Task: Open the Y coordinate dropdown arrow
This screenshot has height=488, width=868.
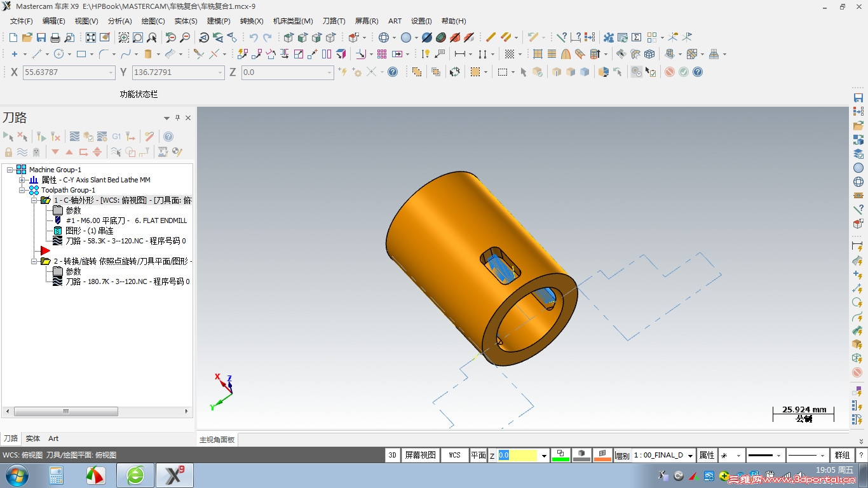Action: (220, 72)
